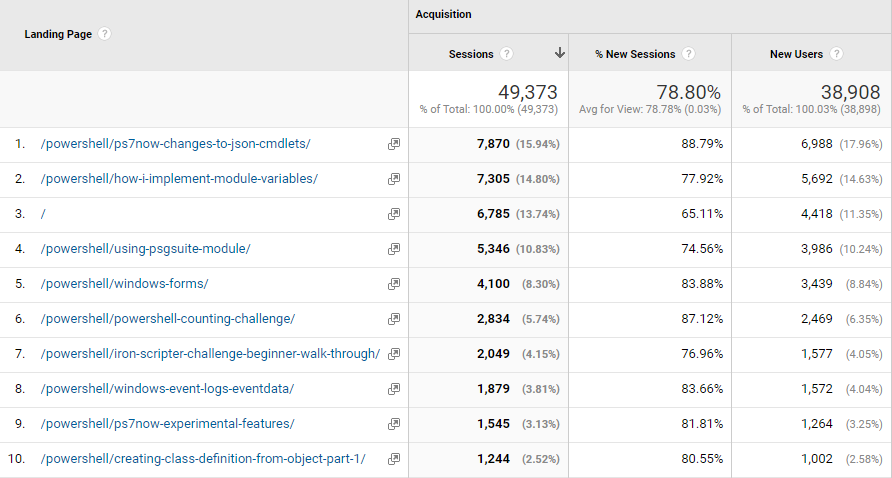Open creating-class-definition-from-object-part-1 link
This screenshot has height=478, width=892.
click(x=203, y=459)
